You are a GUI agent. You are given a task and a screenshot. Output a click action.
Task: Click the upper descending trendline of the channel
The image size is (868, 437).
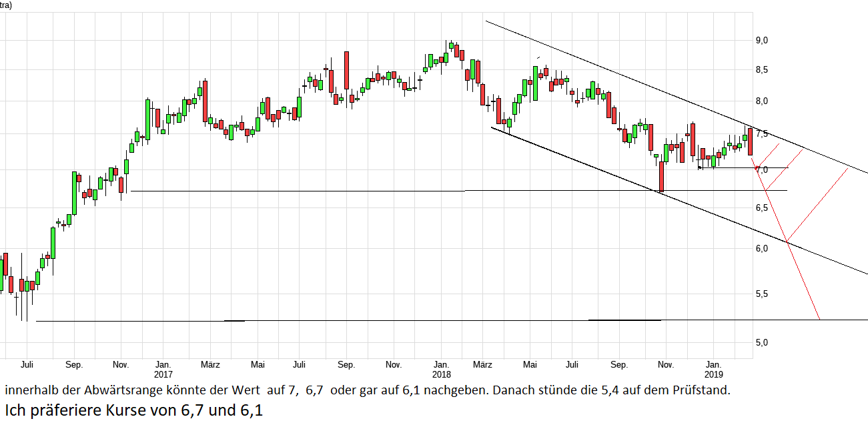pos(600,69)
